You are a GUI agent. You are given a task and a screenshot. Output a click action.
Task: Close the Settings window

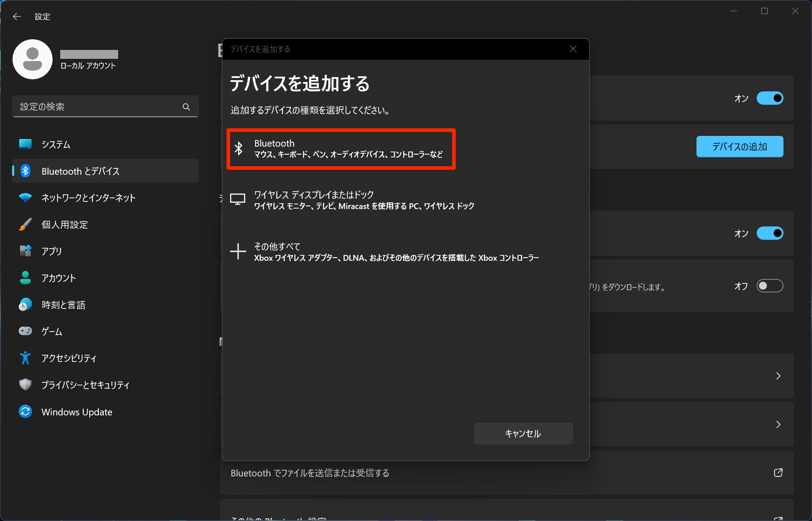pyautogui.click(x=795, y=11)
